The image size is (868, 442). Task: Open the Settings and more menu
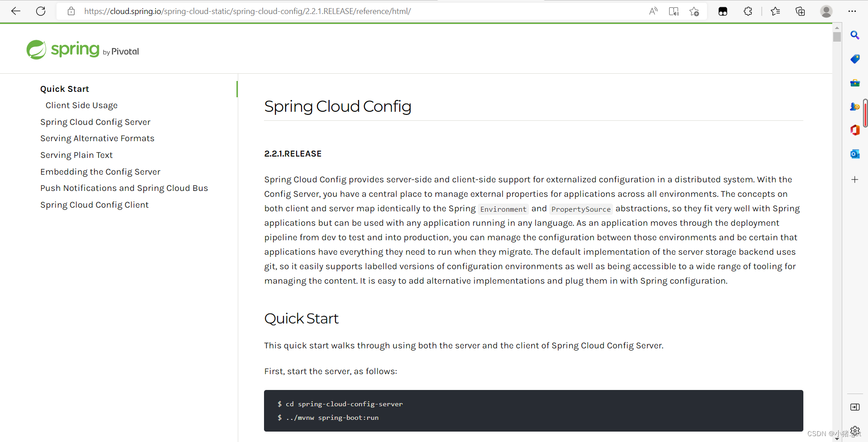(x=853, y=11)
